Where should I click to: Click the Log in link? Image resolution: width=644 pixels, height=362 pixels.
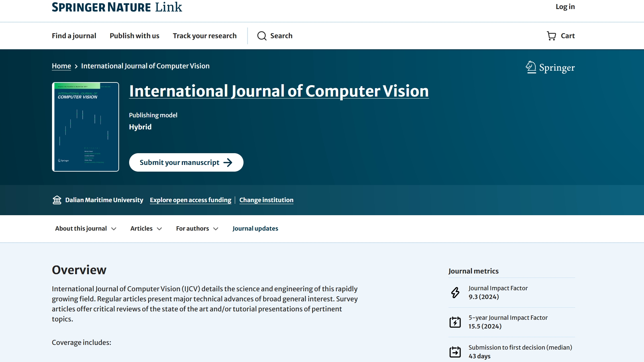tap(565, 7)
